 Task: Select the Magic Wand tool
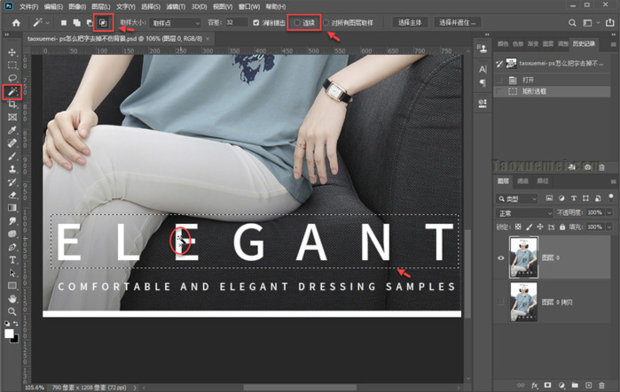tap(12, 92)
